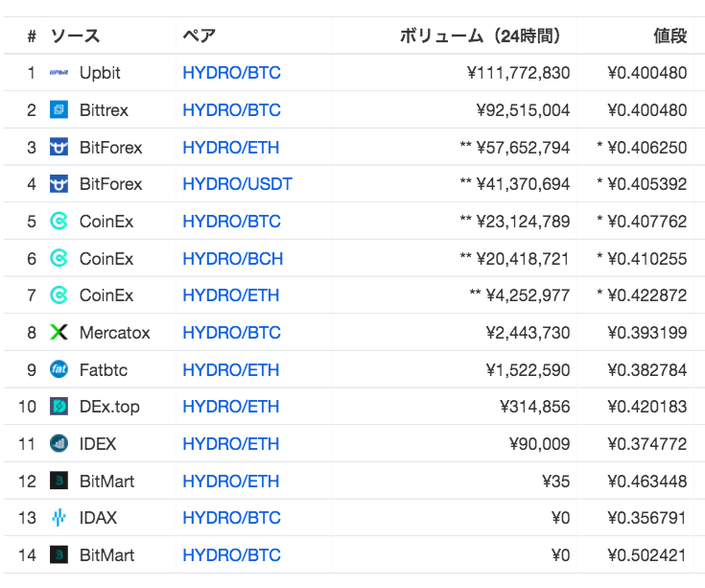Open DEx.top HYDRO/ETH pair link

coord(230,407)
